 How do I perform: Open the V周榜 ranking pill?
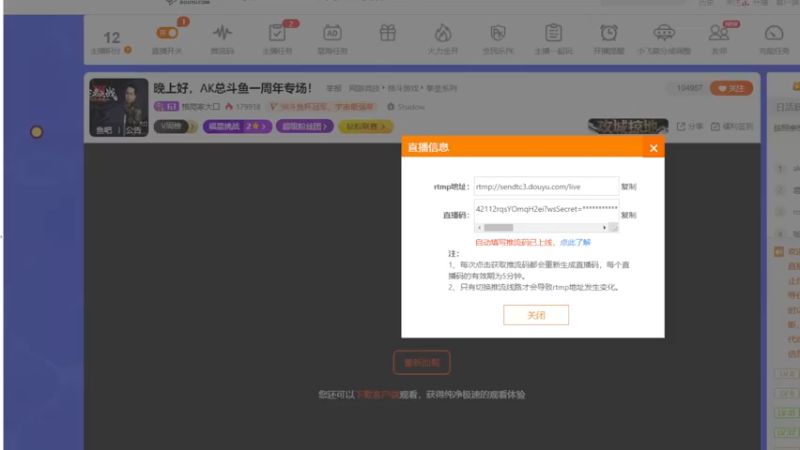174,126
